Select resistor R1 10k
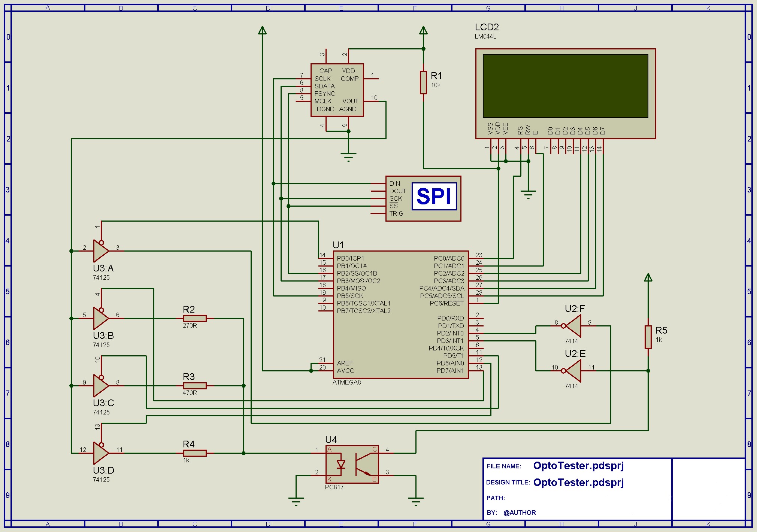Viewport: 757px width, 532px height. tap(423, 82)
